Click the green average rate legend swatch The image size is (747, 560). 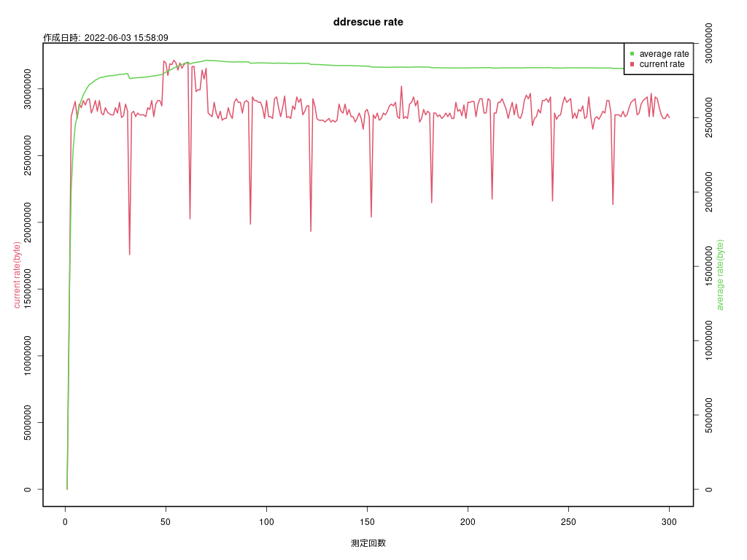point(632,54)
